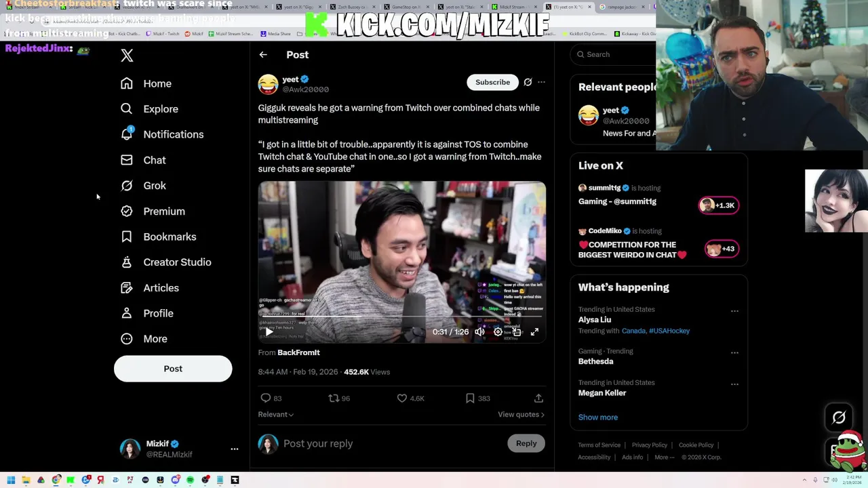This screenshot has width=868, height=488.
Task: Open yeet's profile avatar on post
Action: (x=268, y=84)
